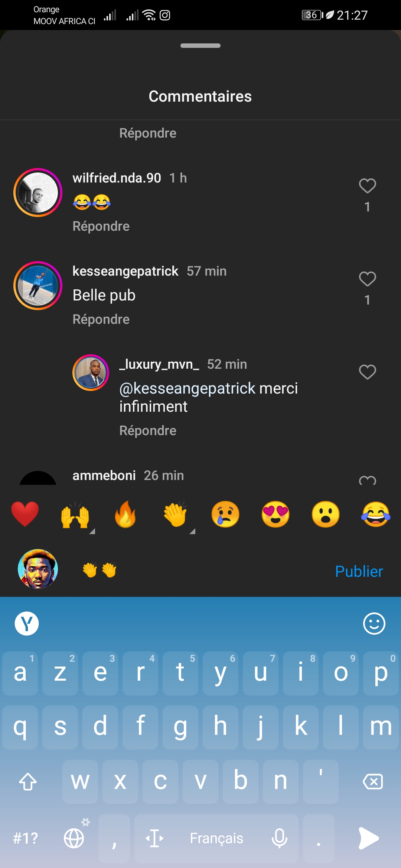The width and height of the screenshot is (401, 868).
Task: Insert the heart-eyes emoji
Action: click(x=276, y=514)
